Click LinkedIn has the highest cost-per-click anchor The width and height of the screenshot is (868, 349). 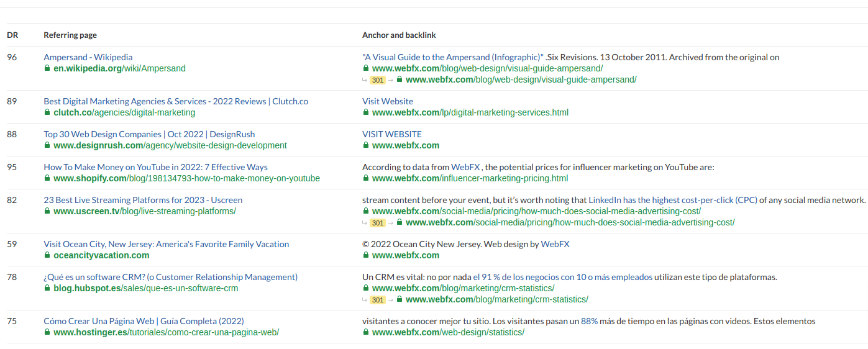672,200
